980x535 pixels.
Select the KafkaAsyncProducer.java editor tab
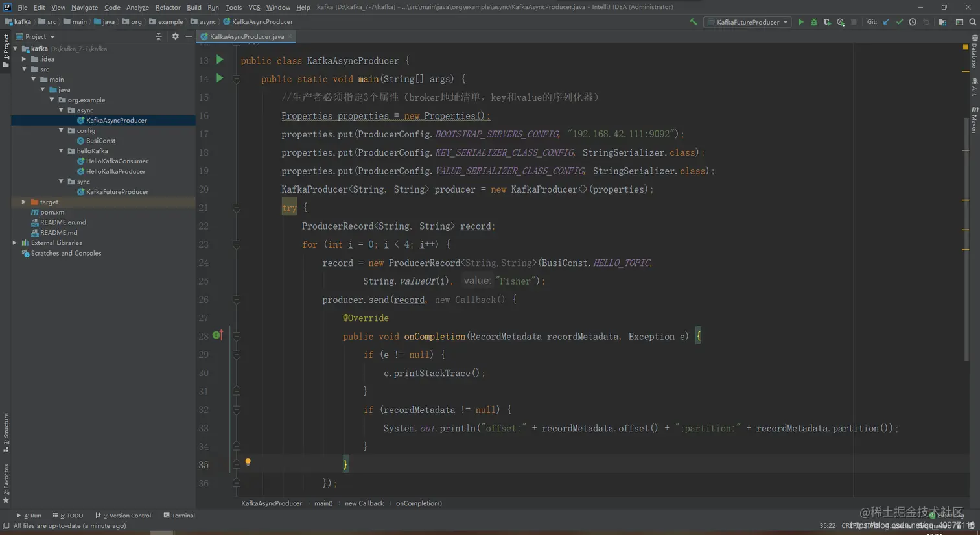tap(246, 36)
